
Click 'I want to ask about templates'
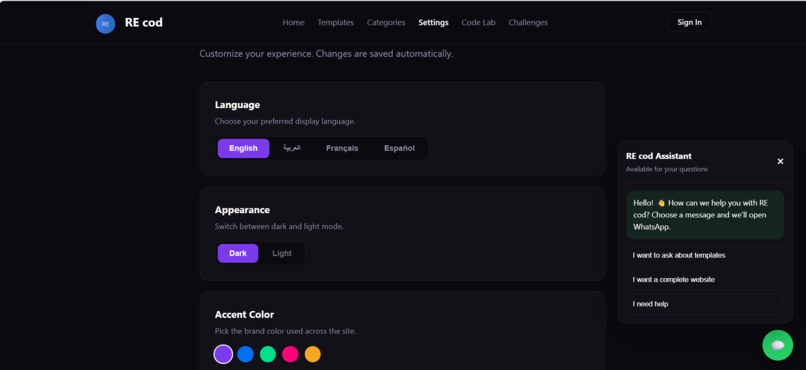click(705, 255)
